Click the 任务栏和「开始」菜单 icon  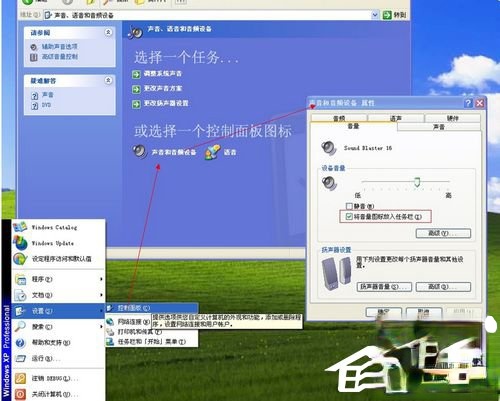110,342
